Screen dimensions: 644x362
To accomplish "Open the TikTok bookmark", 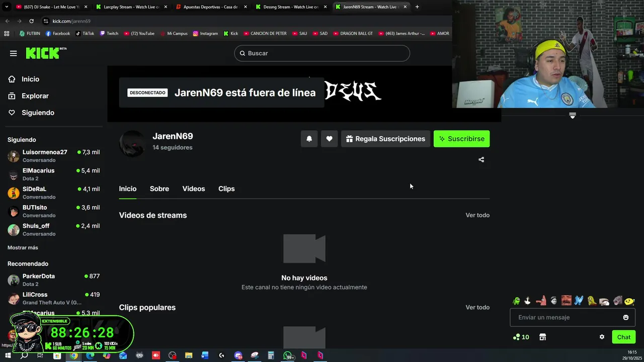I will (85, 34).
